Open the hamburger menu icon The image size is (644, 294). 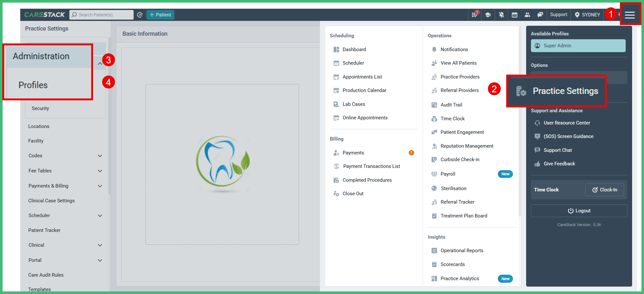[630, 14]
